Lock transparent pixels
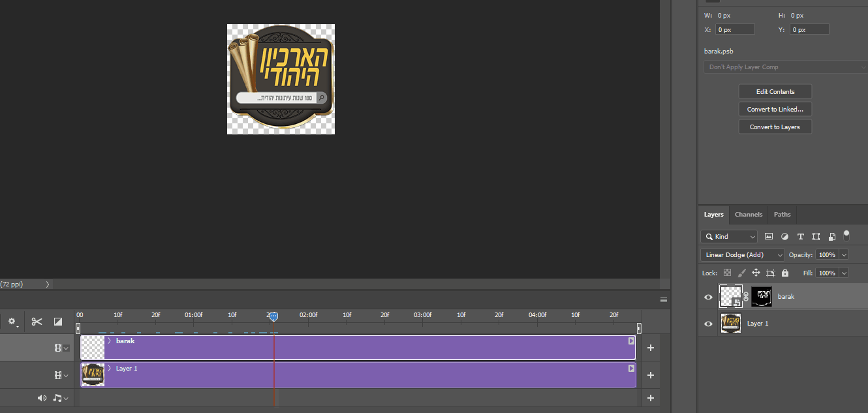Viewport: 868px width, 413px height. (x=727, y=273)
